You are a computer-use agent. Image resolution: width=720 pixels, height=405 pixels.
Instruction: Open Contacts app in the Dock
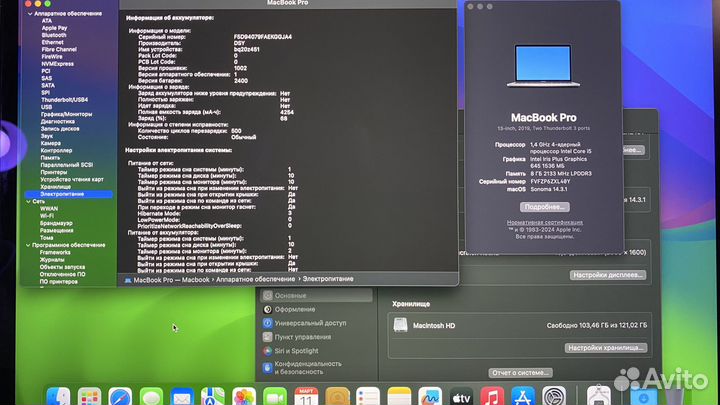[337, 397]
